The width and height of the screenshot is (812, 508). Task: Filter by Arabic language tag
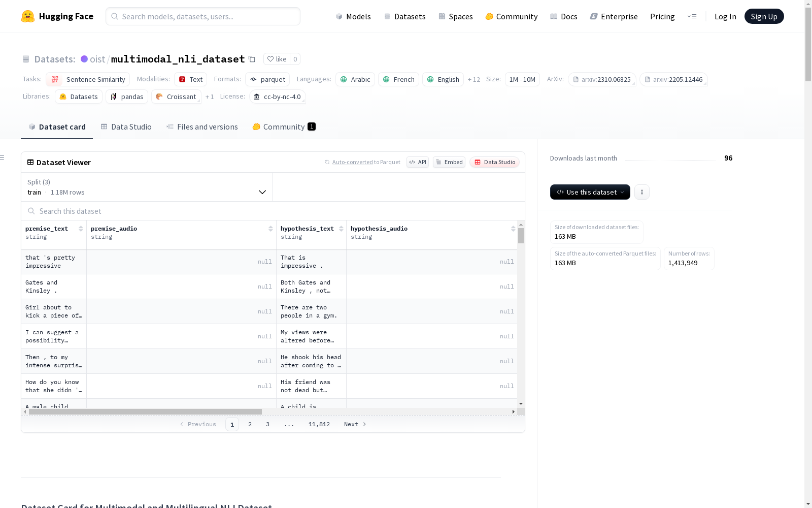[355, 79]
